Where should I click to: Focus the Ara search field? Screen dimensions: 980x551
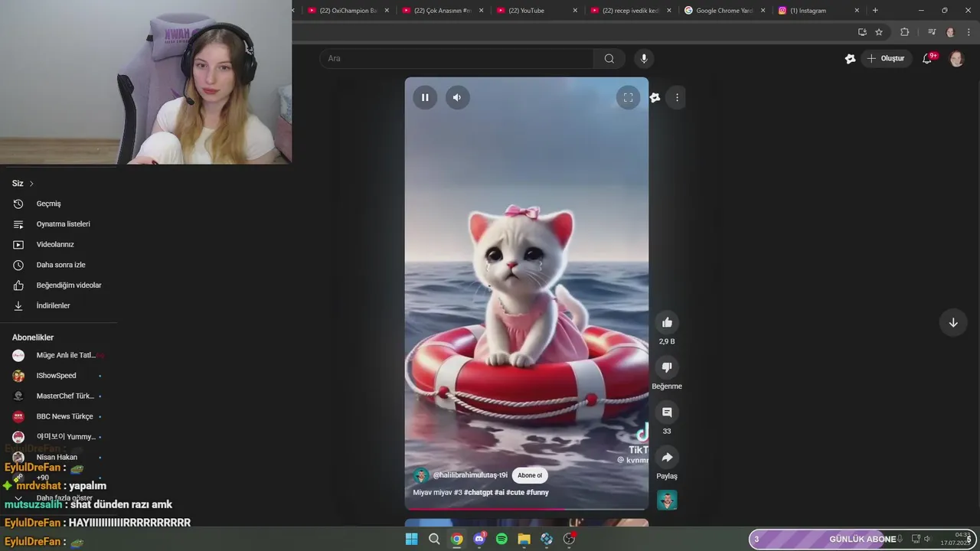pos(456,58)
